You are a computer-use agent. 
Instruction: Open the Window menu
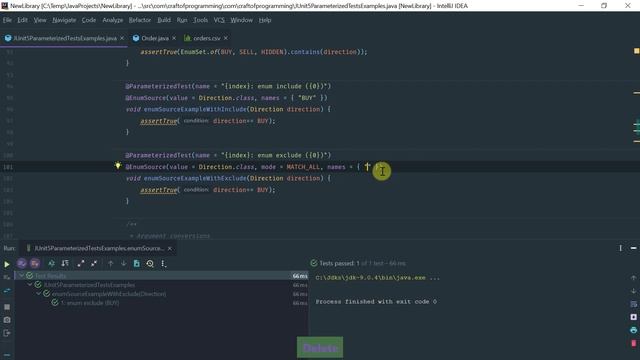[x=242, y=20]
